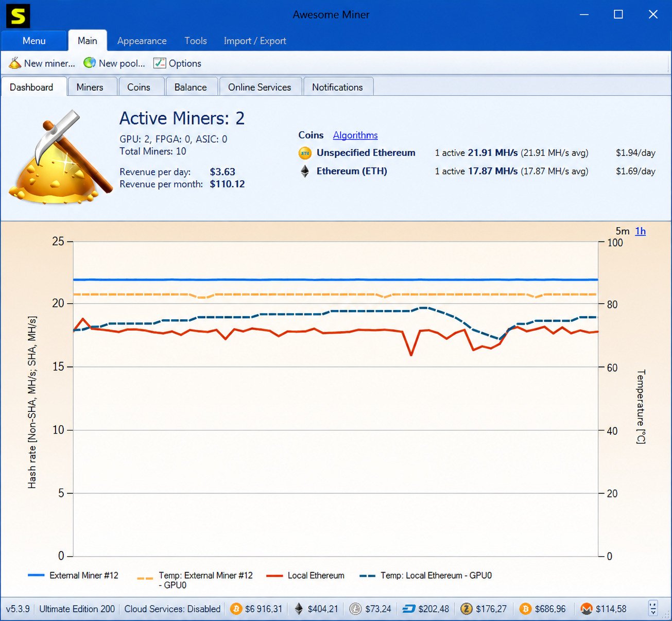
Task: Click the Local Ethereum red legend swatch
Action: pyautogui.click(x=274, y=575)
